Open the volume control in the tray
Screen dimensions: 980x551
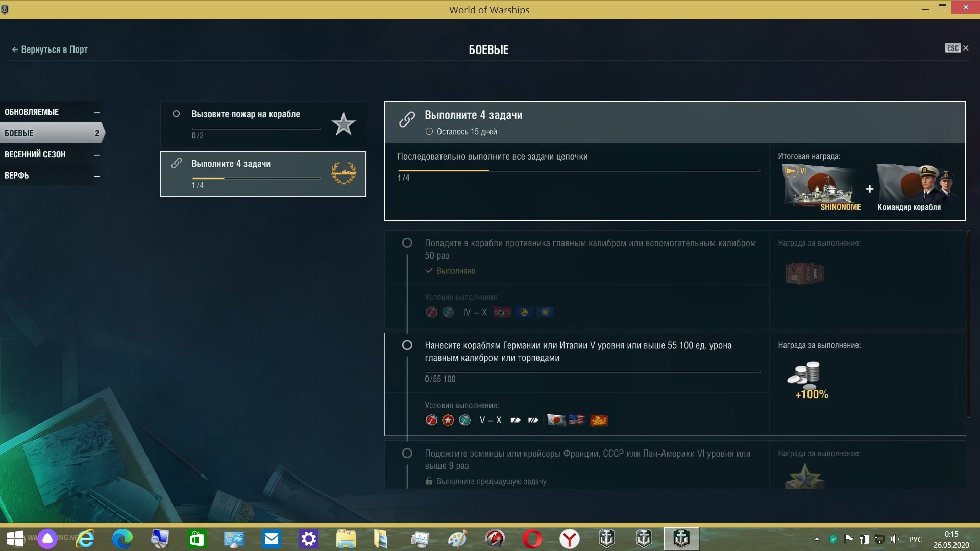[x=895, y=539]
